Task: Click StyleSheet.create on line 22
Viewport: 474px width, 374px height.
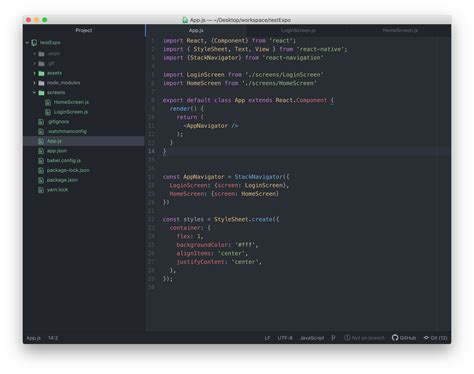Action: pyautogui.click(x=243, y=219)
